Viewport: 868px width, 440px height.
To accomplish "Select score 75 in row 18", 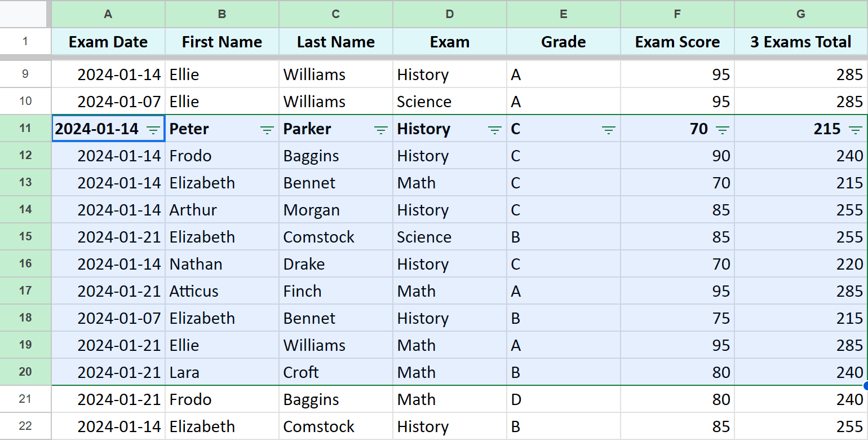I will [677, 318].
